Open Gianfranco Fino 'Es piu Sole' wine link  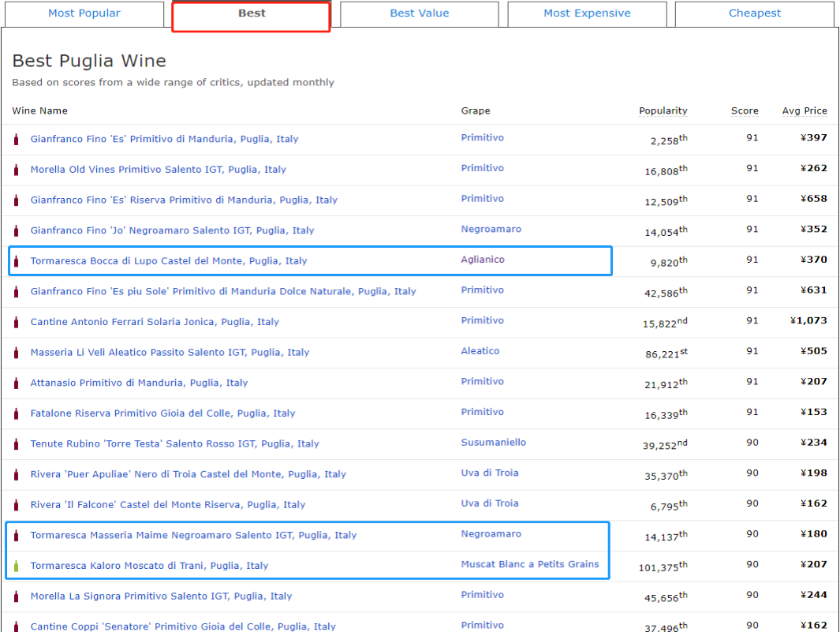click(223, 292)
